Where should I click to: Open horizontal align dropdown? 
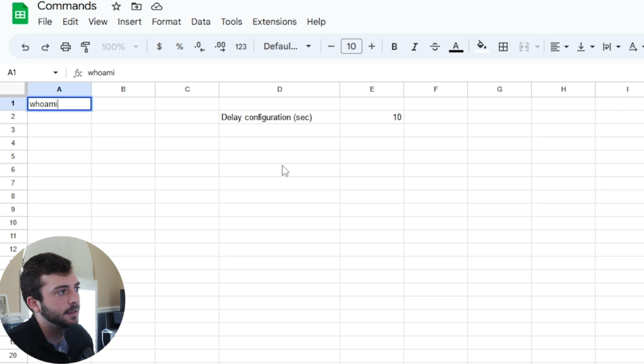559,47
